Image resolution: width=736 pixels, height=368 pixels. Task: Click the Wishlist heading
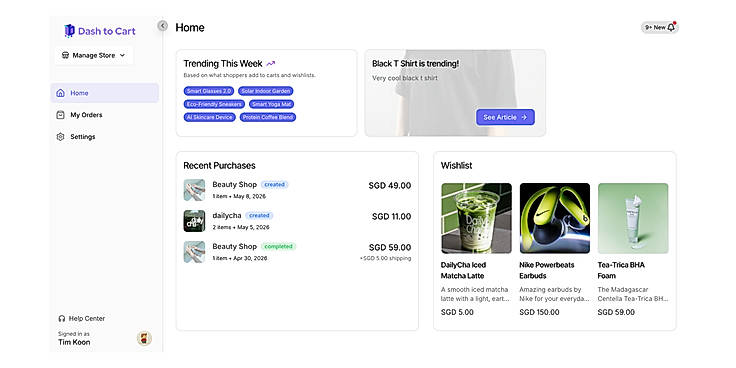click(456, 166)
